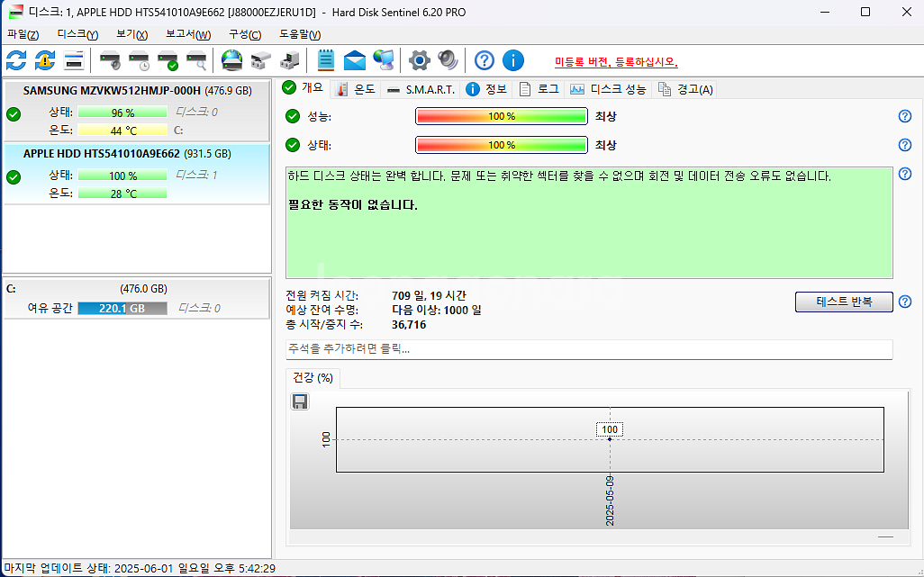Open settings via the gear icon
Screen dimensions: 924x577
tap(420, 60)
